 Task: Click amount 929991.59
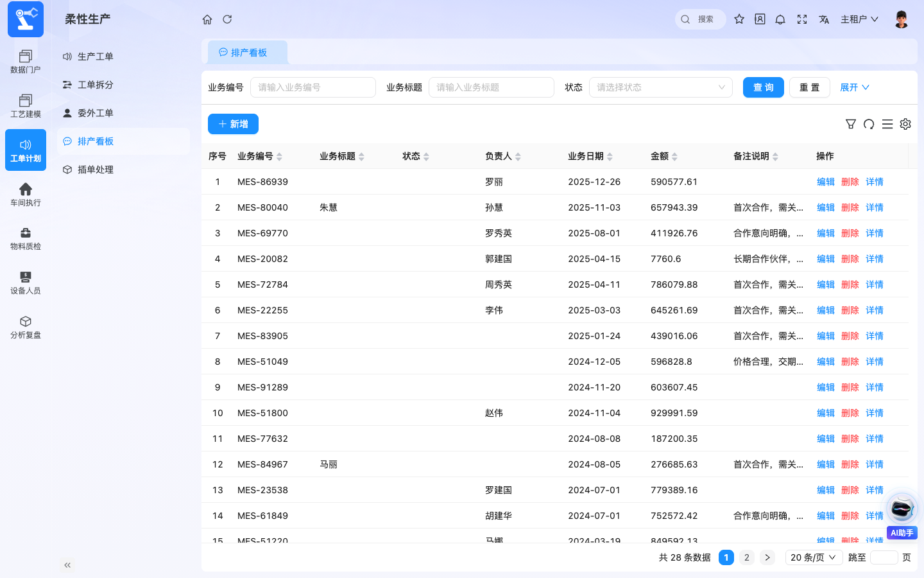pos(674,413)
